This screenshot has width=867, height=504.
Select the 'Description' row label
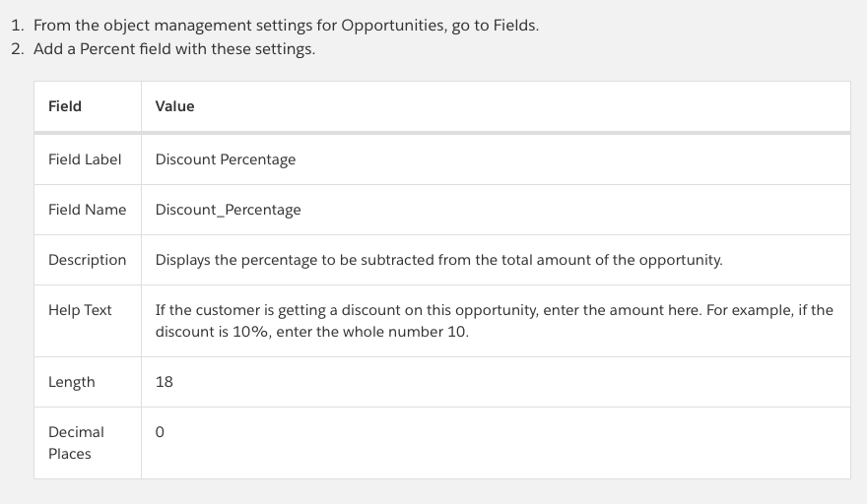click(87, 260)
